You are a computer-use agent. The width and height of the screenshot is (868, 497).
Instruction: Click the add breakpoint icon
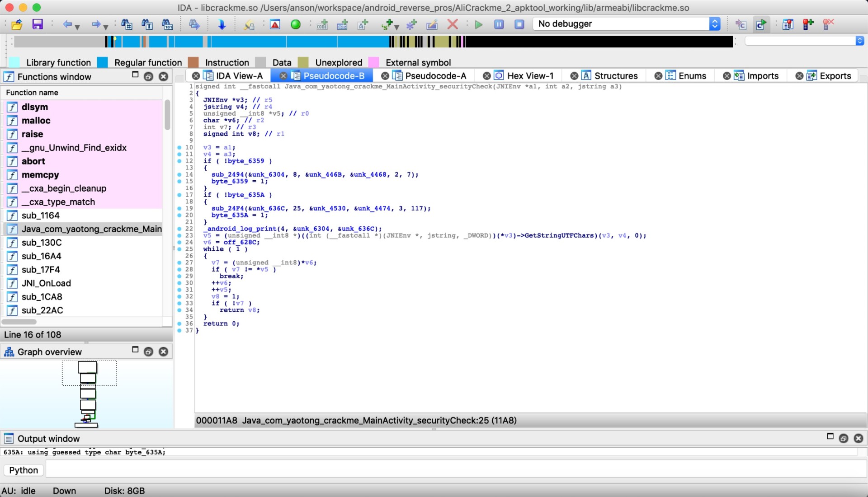(x=808, y=24)
